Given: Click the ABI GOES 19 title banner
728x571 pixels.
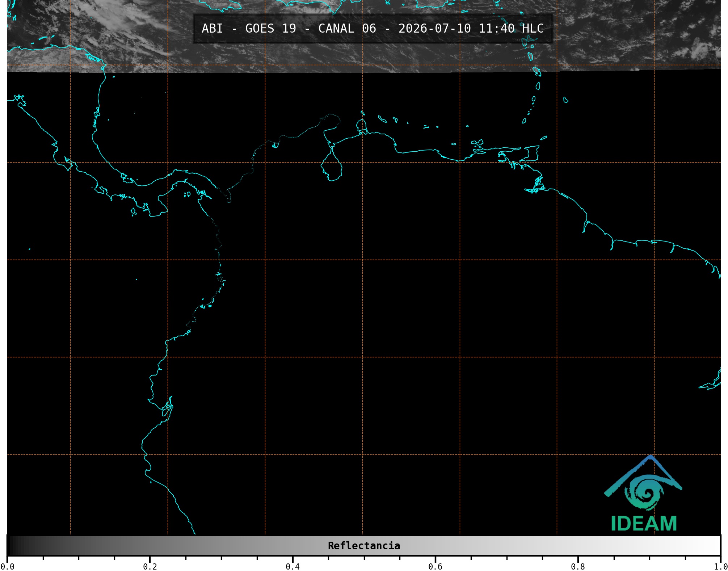Looking at the screenshot, I should coord(373,29).
